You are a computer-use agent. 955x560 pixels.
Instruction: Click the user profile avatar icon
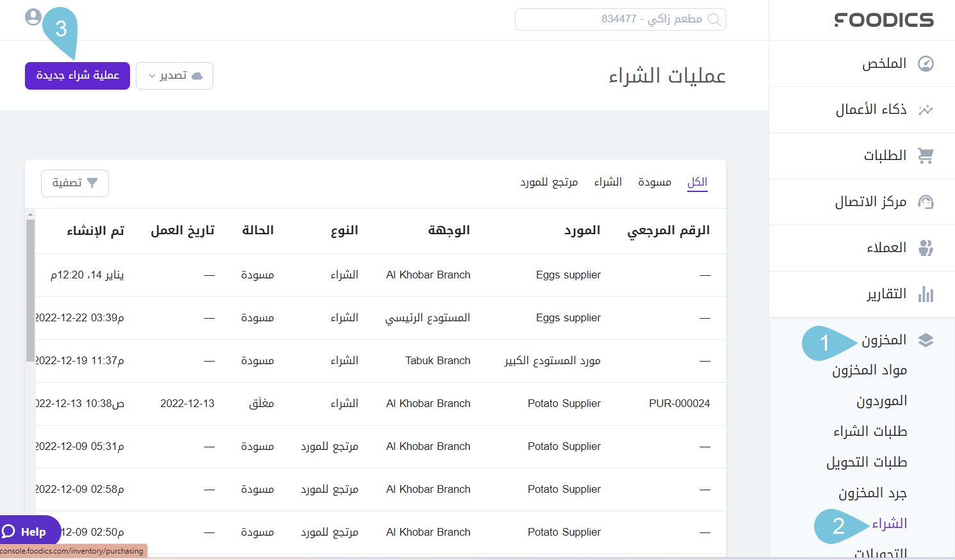click(33, 17)
